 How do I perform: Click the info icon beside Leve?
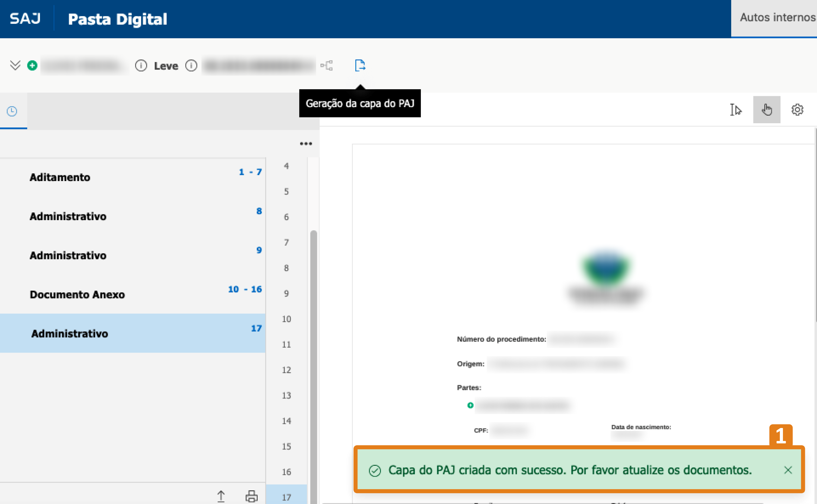tap(191, 66)
